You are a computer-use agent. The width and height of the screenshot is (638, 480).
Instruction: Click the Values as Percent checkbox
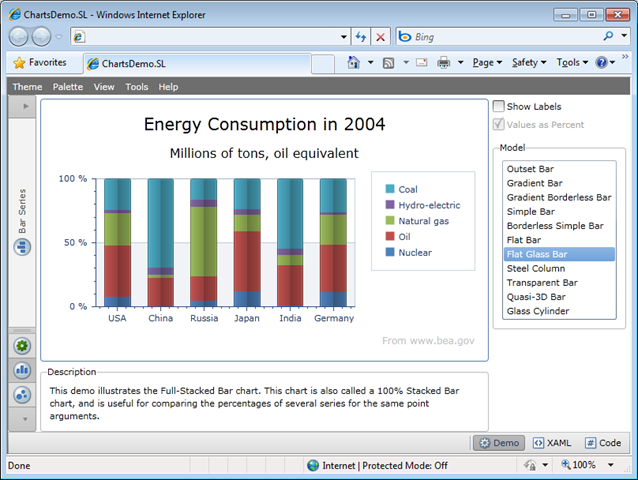pos(498,124)
